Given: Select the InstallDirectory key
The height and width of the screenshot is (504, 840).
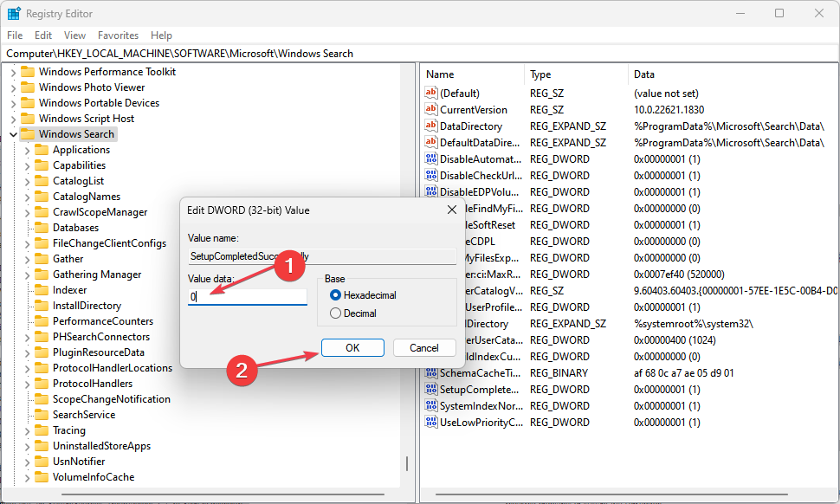Looking at the screenshot, I should pos(87,306).
